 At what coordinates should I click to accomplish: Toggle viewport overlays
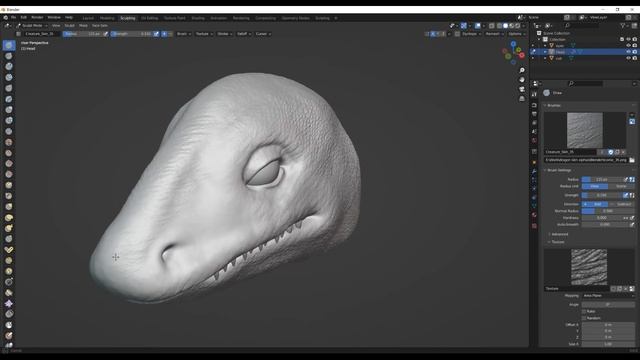(478, 26)
